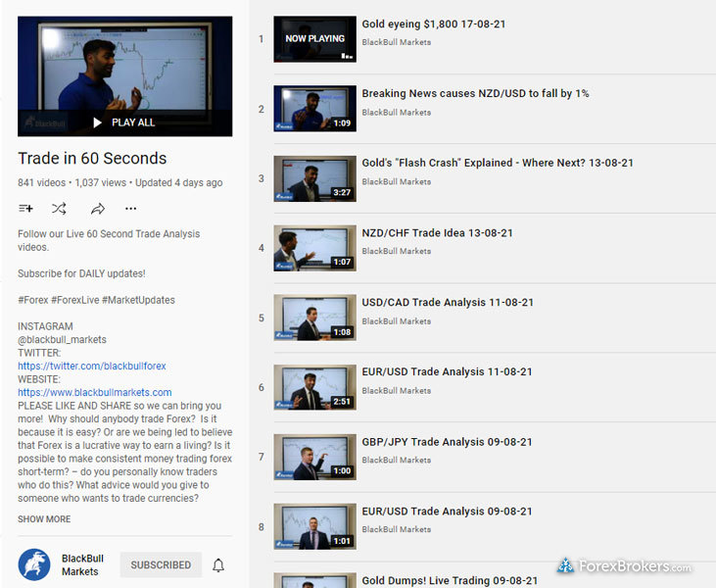Click '@blackbull_markets' Instagram handle text
The width and height of the screenshot is (716, 588).
[62, 339]
